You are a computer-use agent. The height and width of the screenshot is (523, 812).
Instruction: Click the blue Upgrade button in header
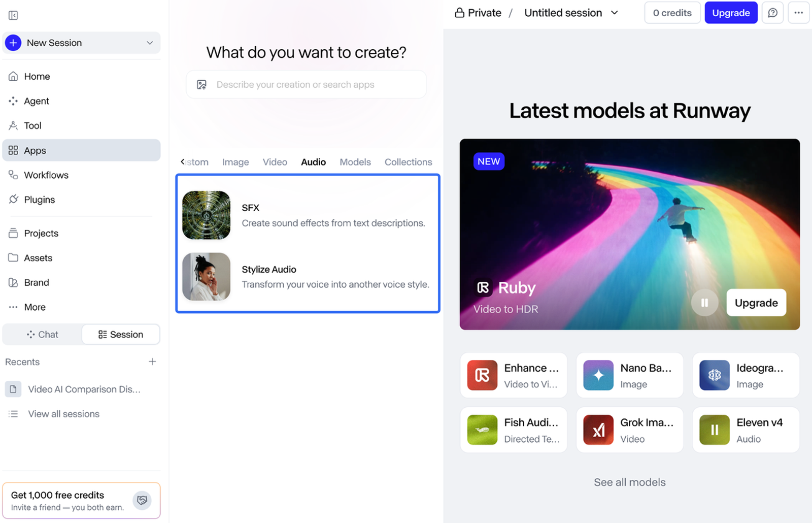[x=731, y=13]
